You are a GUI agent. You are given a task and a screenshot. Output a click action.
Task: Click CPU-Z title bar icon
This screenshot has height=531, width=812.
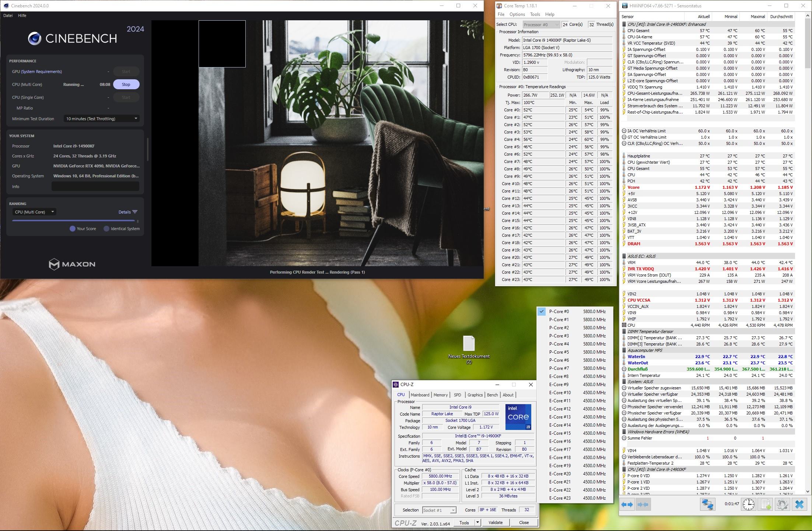[396, 384]
